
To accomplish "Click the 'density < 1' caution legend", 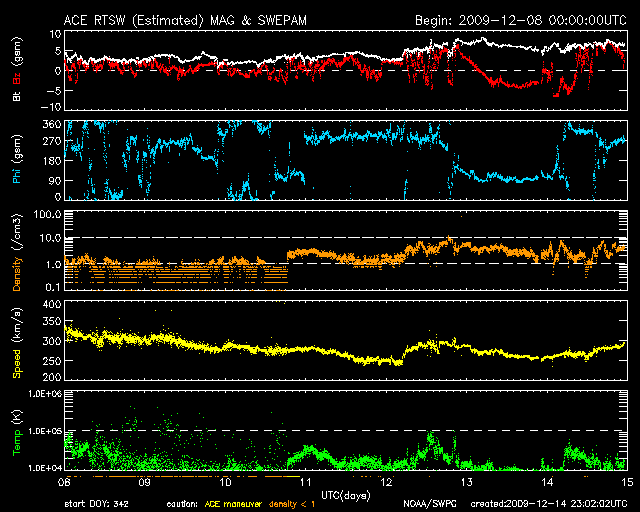I will tap(292, 504).
